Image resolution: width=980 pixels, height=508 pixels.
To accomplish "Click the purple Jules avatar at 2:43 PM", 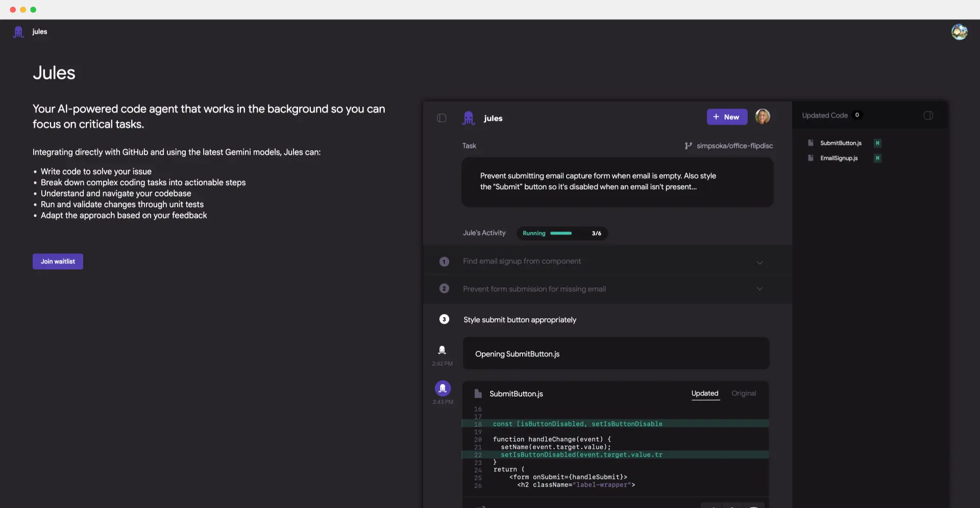I will (x=443, y=389).
